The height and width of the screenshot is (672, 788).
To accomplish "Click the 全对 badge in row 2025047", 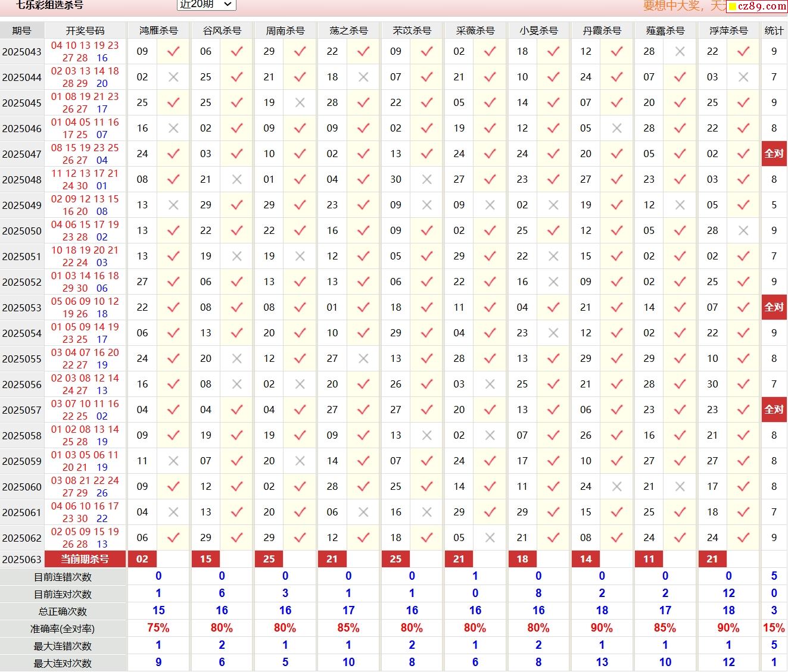I will click(774, 154).
